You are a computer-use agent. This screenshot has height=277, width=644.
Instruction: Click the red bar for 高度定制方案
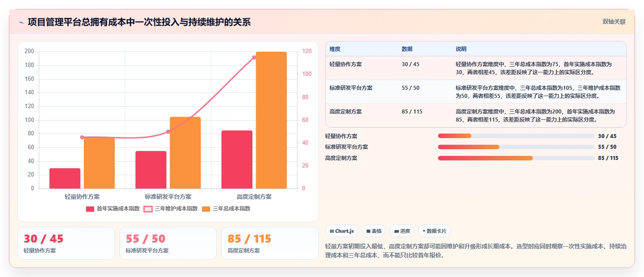pyautogui.click(x=237, y=159)
